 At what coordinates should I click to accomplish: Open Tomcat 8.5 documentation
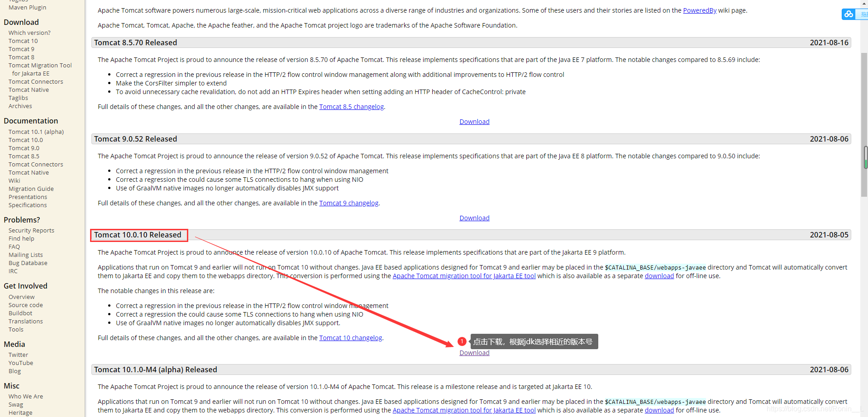pyautogui.click(x=24, y=156)
